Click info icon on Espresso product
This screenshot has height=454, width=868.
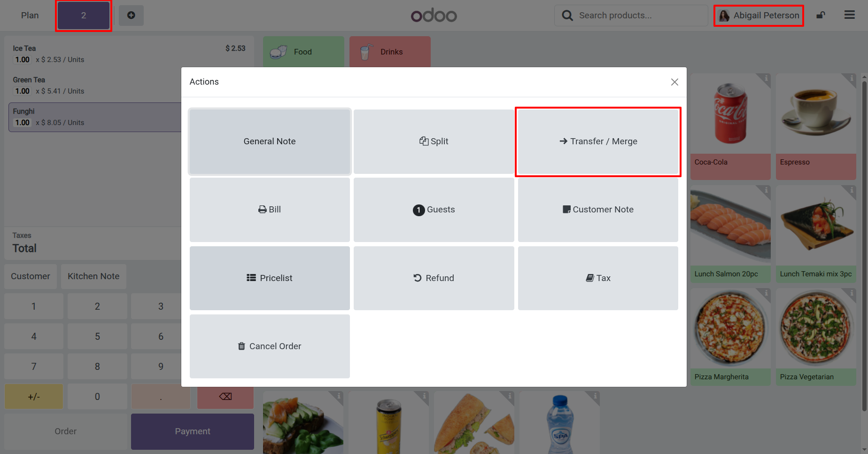tap(852, 78)
